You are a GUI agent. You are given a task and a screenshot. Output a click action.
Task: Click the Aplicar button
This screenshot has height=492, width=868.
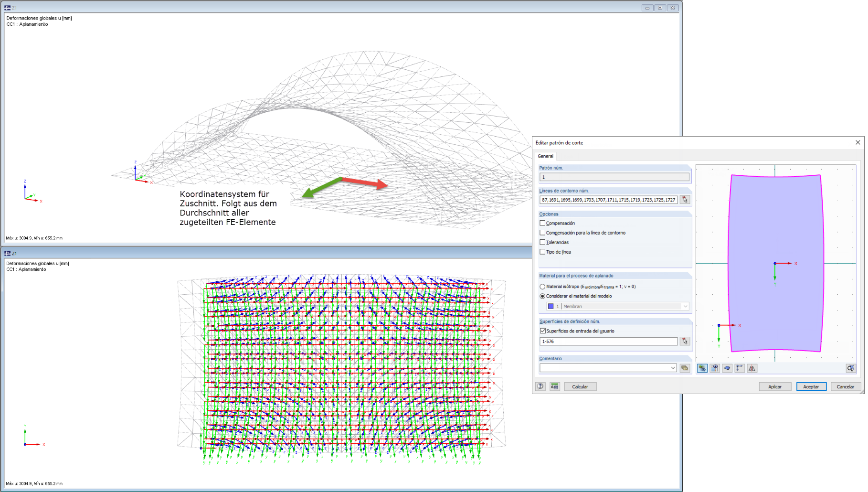coord(775,386)
